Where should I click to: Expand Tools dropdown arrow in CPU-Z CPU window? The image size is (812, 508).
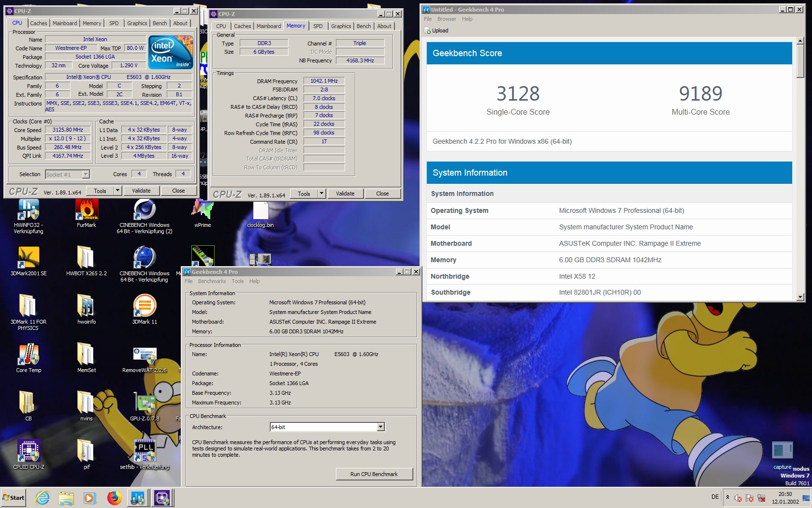(x=117, y=191)
